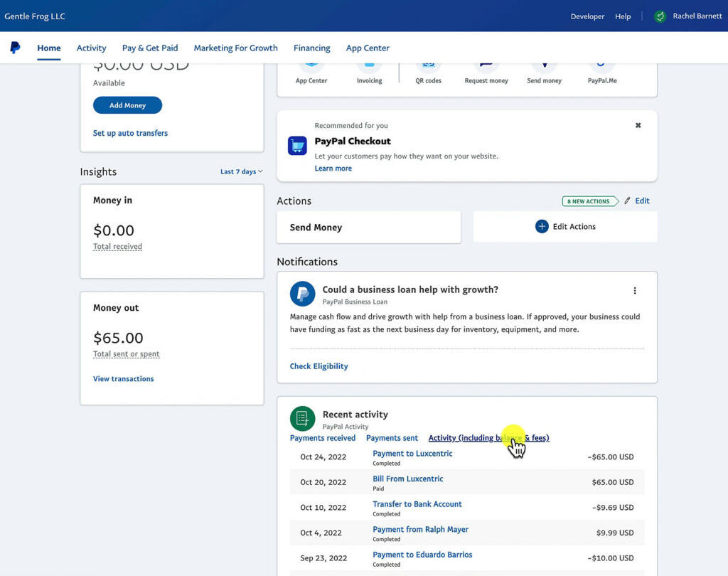The height and width of the screenshot is (576, 728).
Task: View transactions under Money out
Action: click(x=123, y=378)
